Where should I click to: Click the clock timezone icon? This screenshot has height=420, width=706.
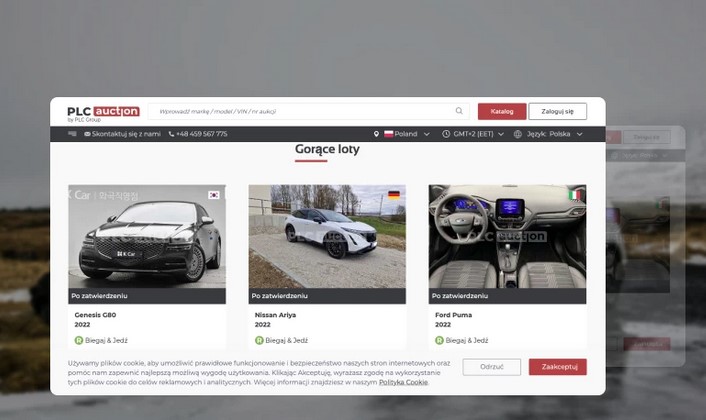point(446,134)
